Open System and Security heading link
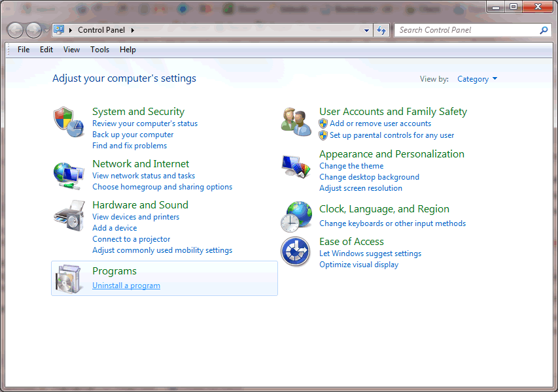 [139, 112]
